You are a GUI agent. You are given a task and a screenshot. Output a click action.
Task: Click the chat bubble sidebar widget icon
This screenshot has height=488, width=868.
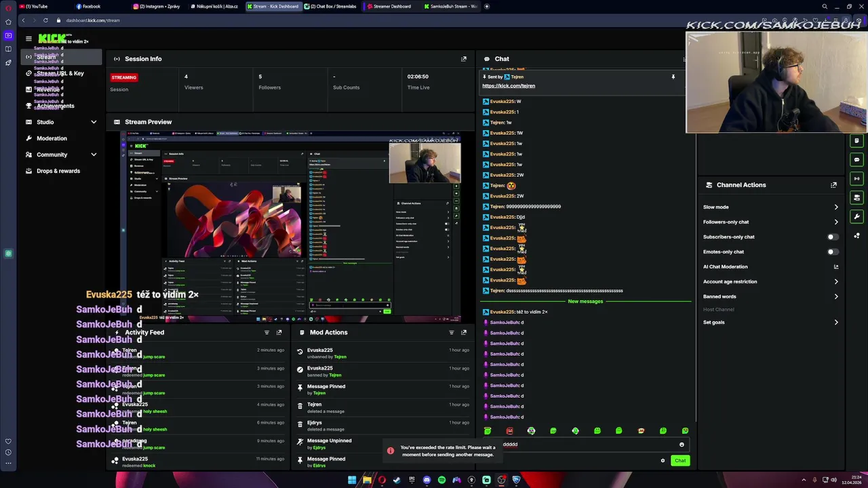pos(857,160)
